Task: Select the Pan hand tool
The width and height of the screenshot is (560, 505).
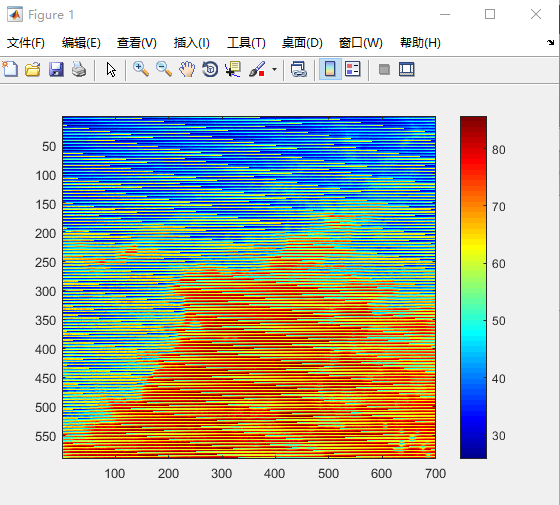Action: coord(187,69)
